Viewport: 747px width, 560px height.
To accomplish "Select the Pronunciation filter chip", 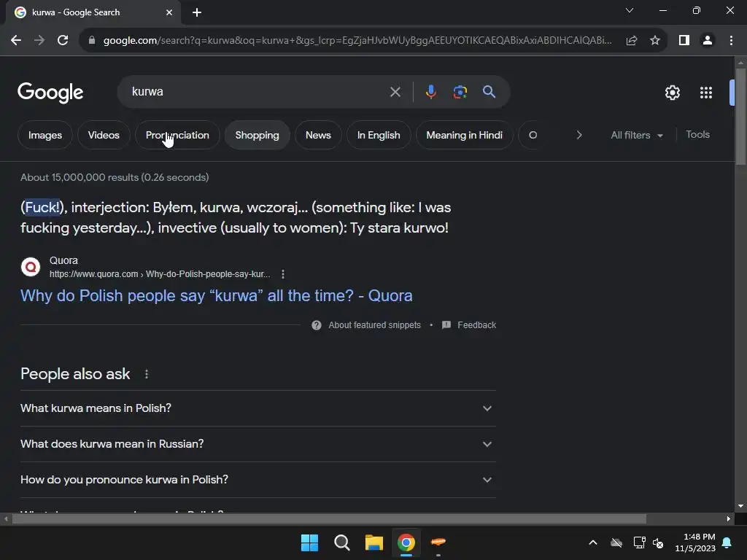I will (x=177, y=135).
